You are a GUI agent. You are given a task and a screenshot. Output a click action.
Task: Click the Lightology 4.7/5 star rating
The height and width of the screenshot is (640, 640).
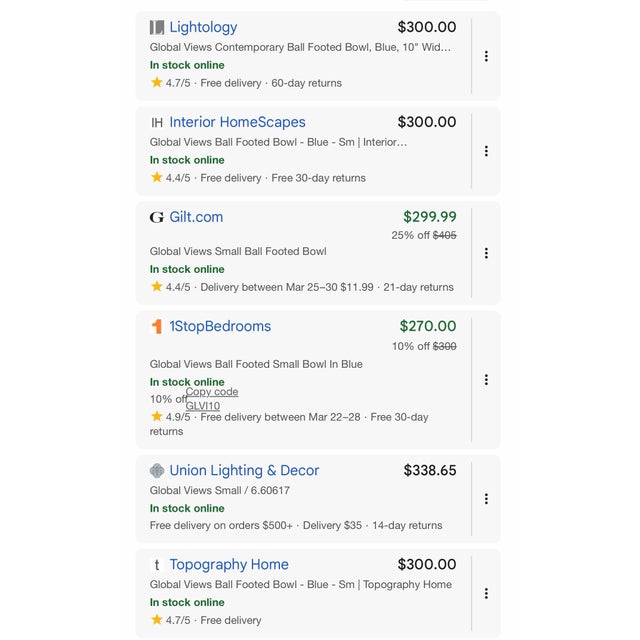(x=170, y=83)
